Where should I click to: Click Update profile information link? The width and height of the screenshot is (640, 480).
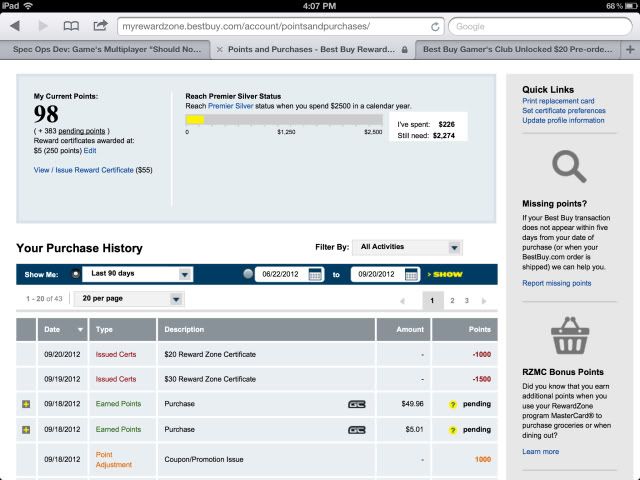pos(563,120)
